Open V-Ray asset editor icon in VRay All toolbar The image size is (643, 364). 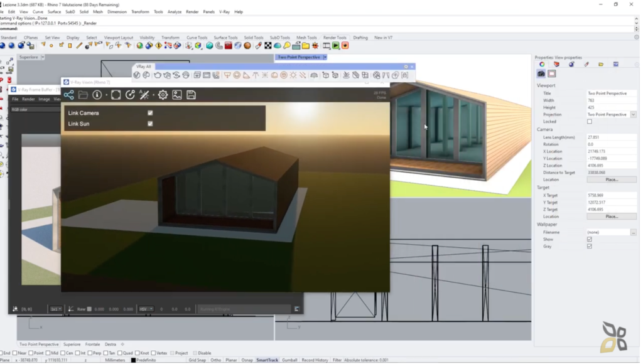[x=136, y=75]
